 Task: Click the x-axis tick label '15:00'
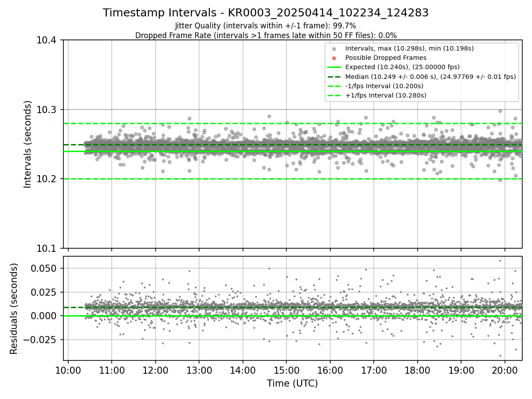[x=286, y=370]
